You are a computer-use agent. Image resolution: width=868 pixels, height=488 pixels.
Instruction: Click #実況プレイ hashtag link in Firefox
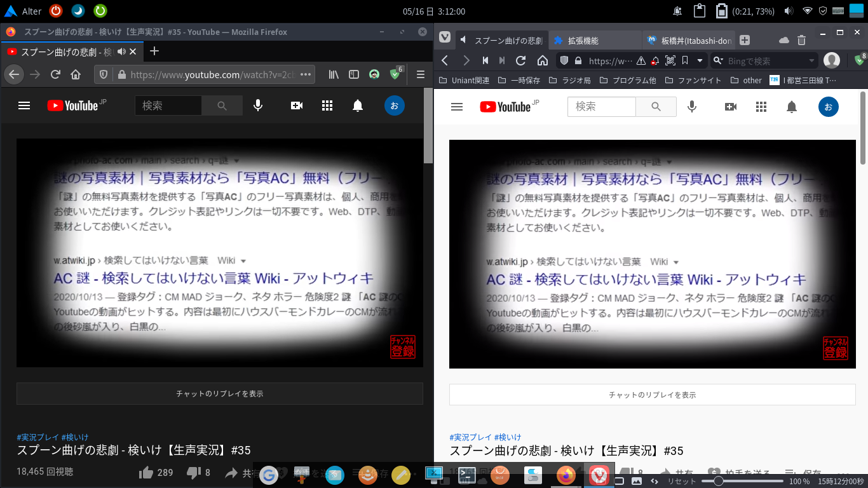pyautogui.click(x=37, y=437)
